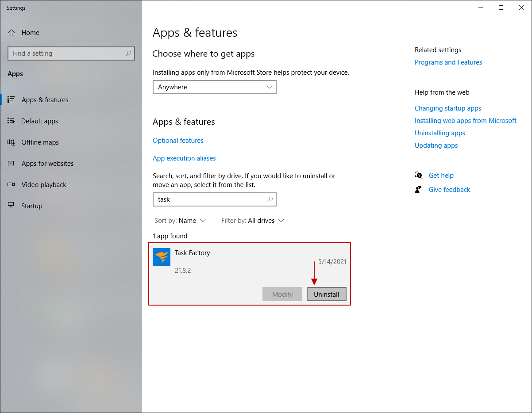This screenshot has width=532, height=413.
Task: Select the Apps for websites icon
Action: pos(12,163)
